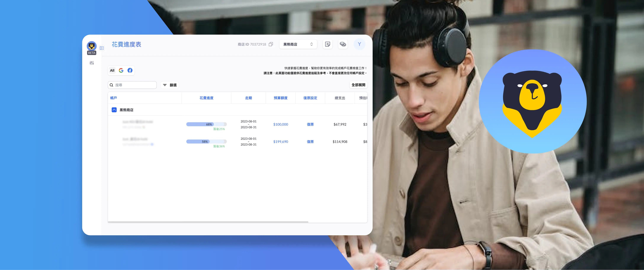The height and width of the screenshot is (270, 644).
Task: Click the 全部展開 expand all button
Action: coord(358,85)
